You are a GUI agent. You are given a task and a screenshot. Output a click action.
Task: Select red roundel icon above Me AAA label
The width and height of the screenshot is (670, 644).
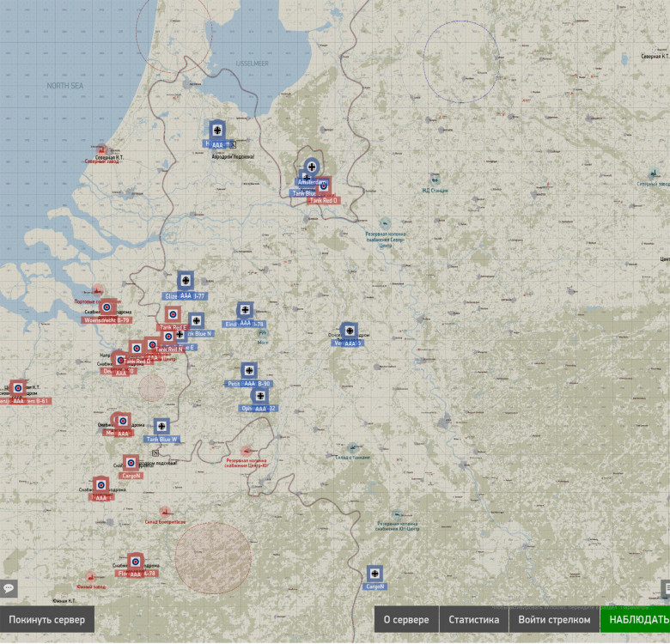(x=123, y=421)
